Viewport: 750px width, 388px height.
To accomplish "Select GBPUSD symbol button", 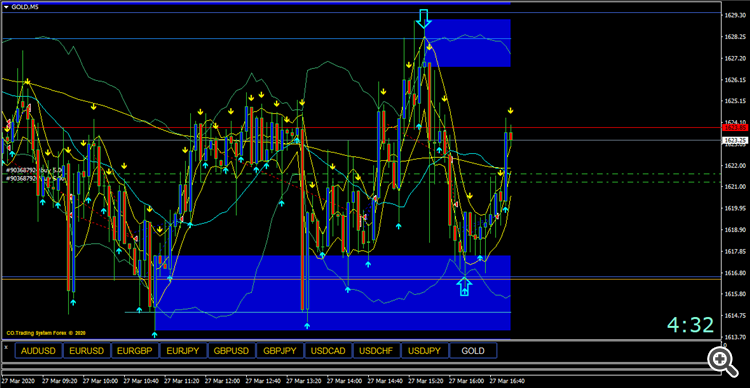I will click(x=232, y=351).
